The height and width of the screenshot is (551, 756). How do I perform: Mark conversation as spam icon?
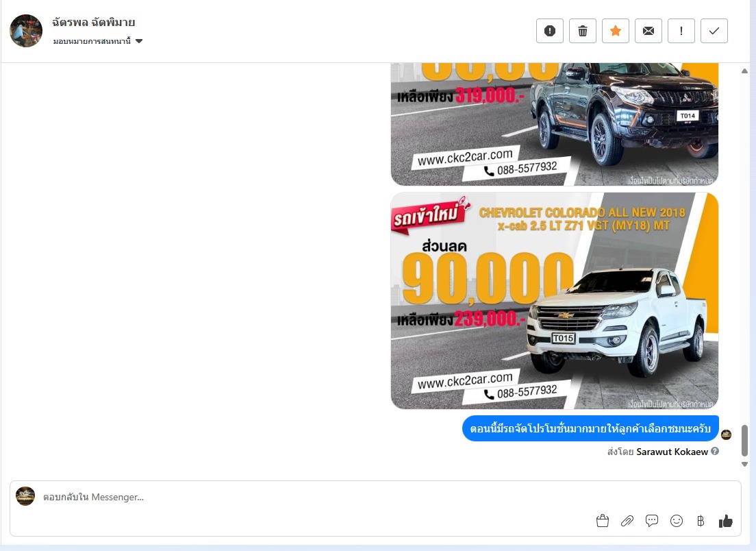pyautogui.click(x=550, y=31)
